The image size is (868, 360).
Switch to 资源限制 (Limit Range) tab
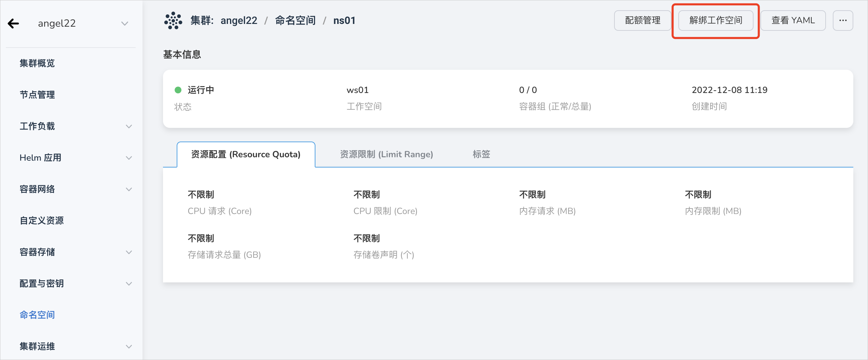(x=386, y=155)
